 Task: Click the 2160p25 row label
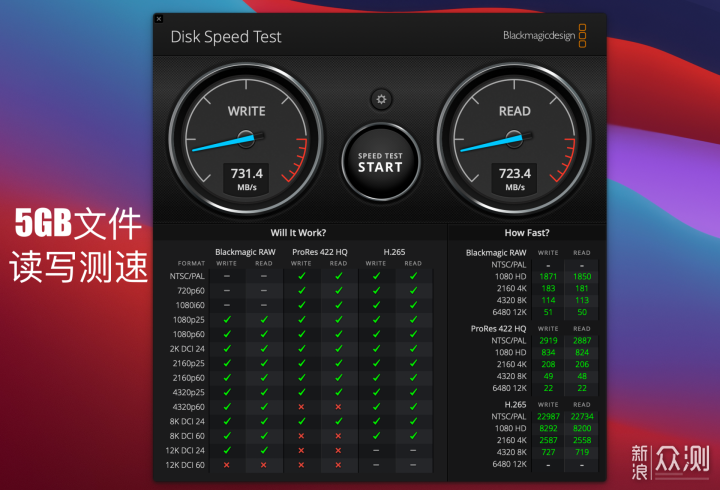point(189,363)
